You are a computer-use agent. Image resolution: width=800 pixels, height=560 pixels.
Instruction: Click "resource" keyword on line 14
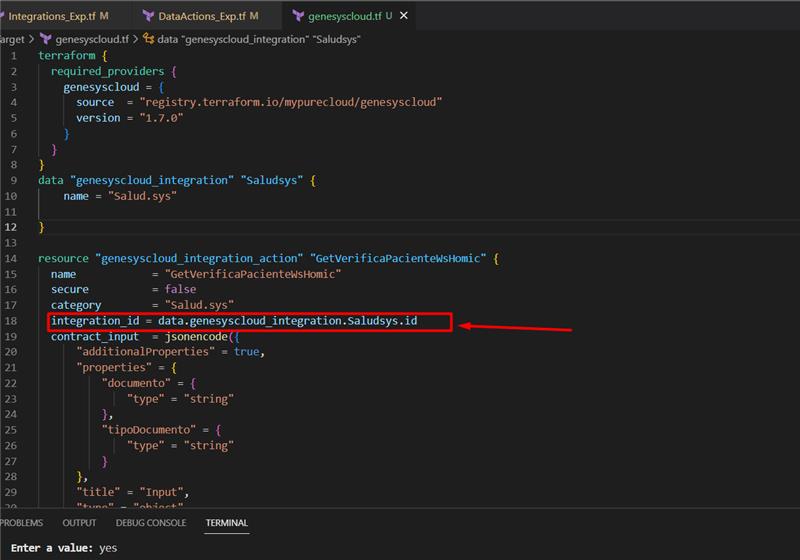63,259
